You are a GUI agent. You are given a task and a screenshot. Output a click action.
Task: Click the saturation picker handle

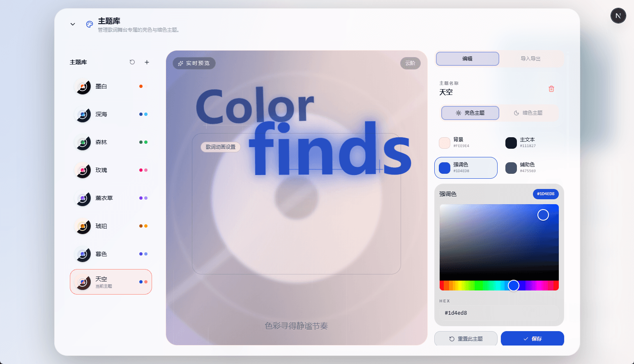543,215
